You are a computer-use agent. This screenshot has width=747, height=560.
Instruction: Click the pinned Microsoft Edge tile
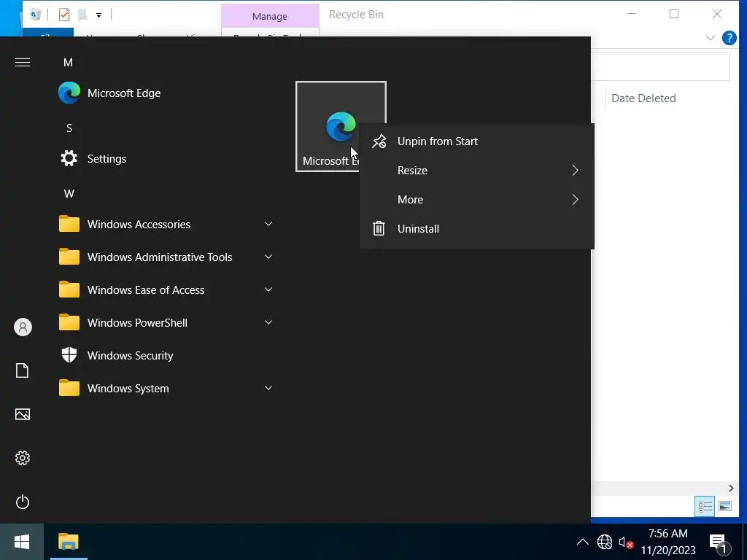click(x=341, y=126)
